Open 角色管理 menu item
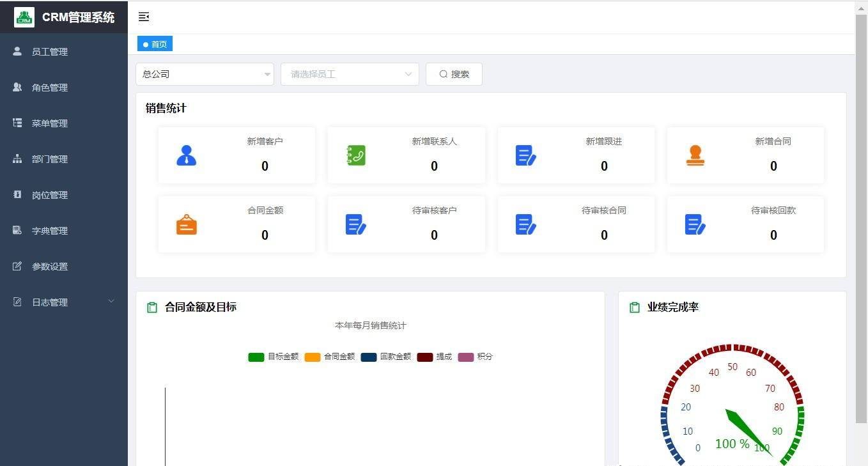Screen dimensions: 868x466 tap(64, 88)
